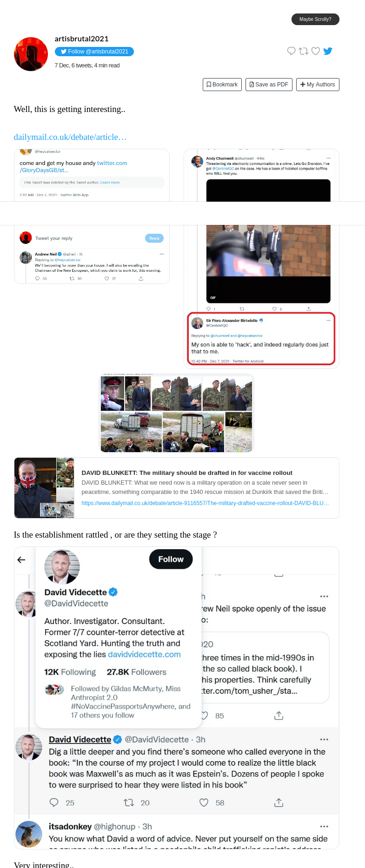Image resolution: width=365 pixels, height=868 pixels.
Task: Add to My Authors
Action: pyautogui.click(x=318, y=85)
